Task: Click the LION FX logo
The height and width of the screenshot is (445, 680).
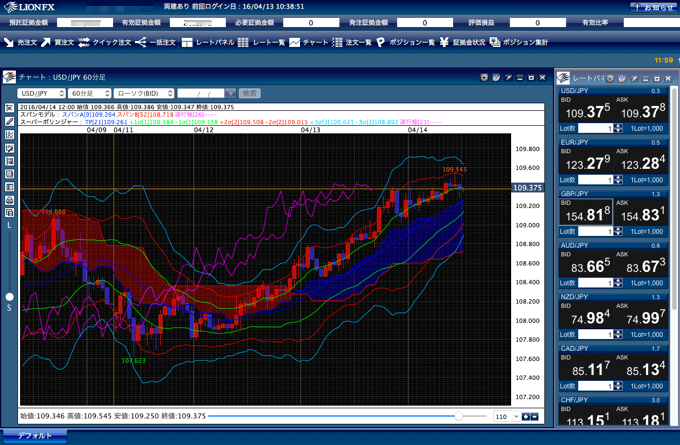Action: coord(29,7)
